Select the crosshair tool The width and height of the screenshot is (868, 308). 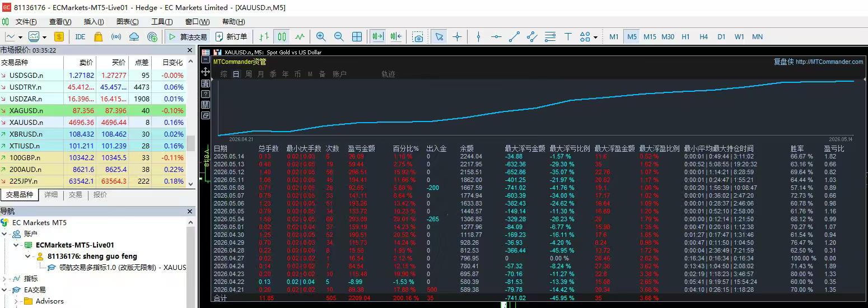[458, 37]
